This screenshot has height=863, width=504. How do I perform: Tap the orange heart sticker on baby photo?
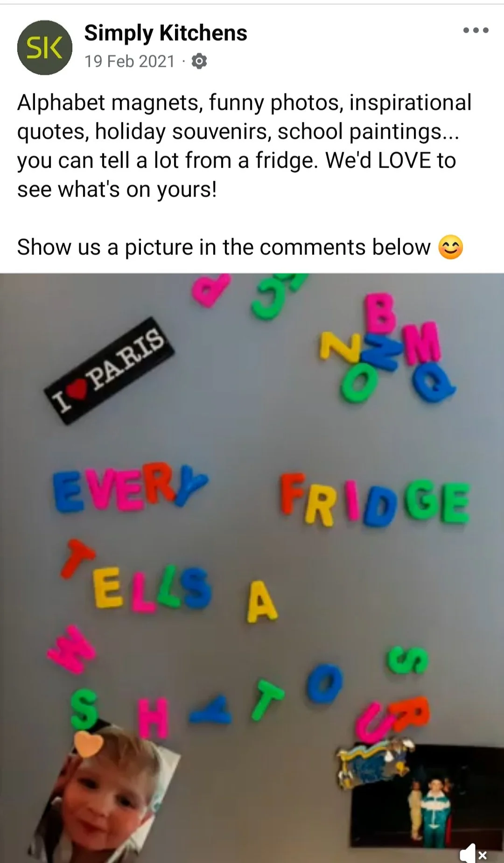click(x=88, y=744)
